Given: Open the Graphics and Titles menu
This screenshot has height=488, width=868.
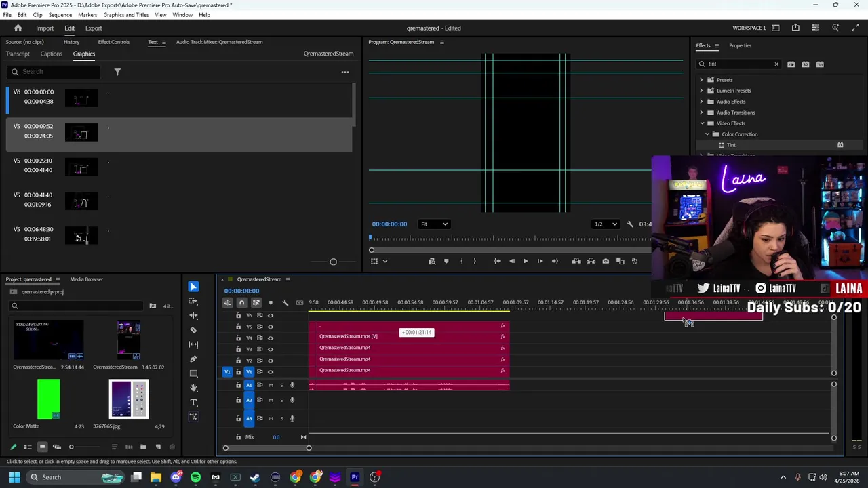Looking at the screenshot, I should click(x=126, y=15).
